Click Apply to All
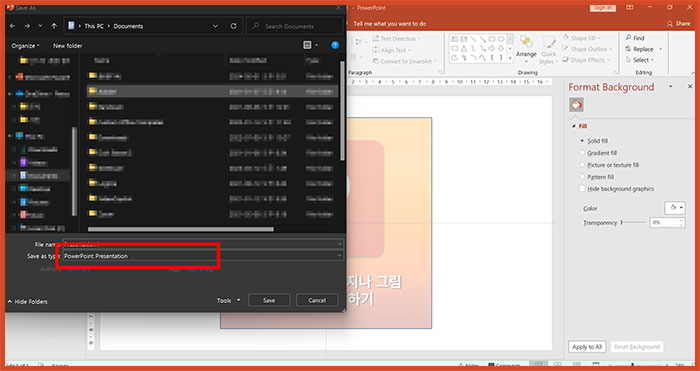The height and width of the screenshot is (371, 700). pos(587,347)
